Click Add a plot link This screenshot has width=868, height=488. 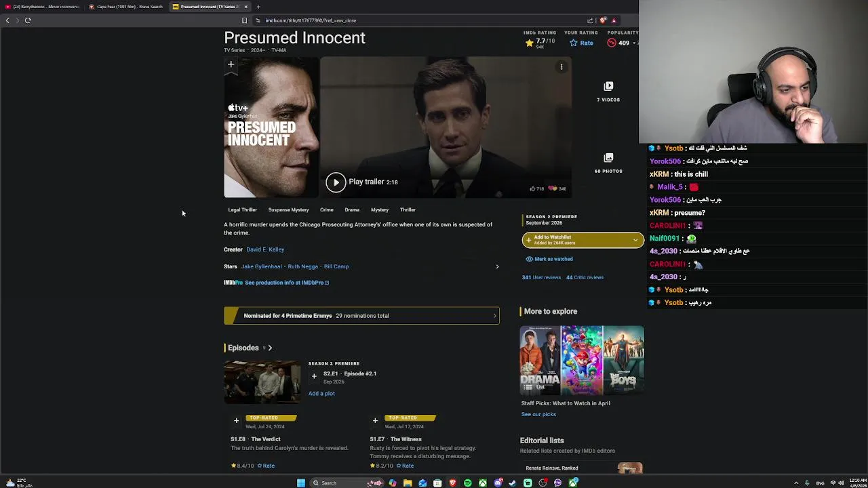pyautogui.click(x=321, y=393)
